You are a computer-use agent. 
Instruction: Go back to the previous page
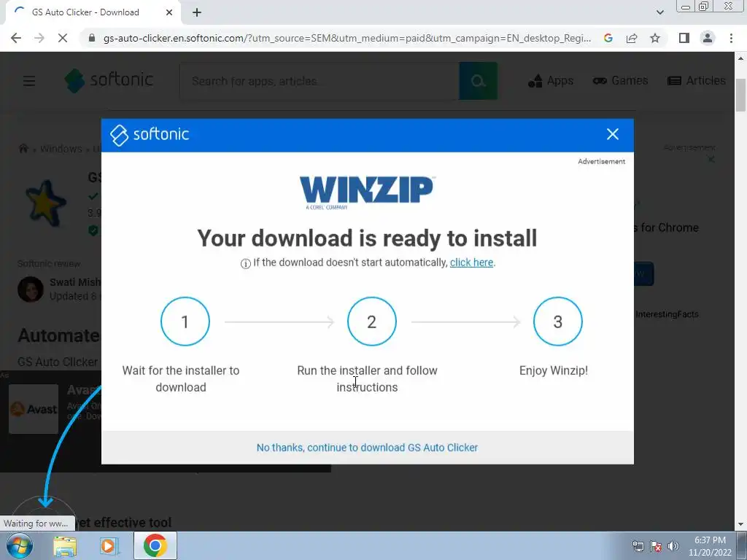[x=16, y=38]
